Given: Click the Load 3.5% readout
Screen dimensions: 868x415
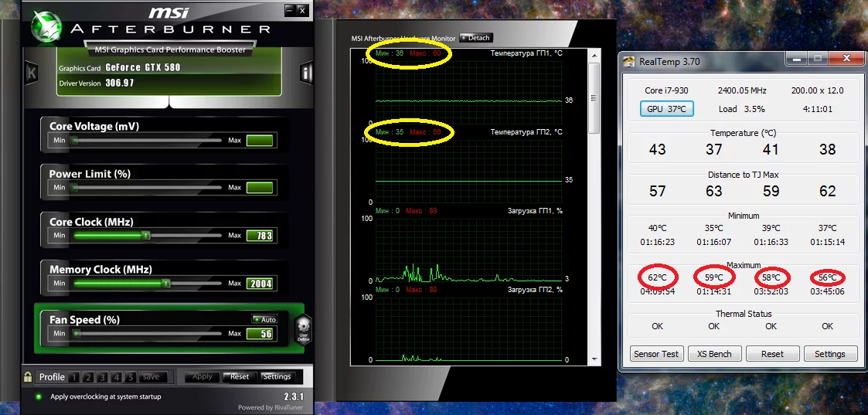Looking at the screenshot, I should coord(742,109).
